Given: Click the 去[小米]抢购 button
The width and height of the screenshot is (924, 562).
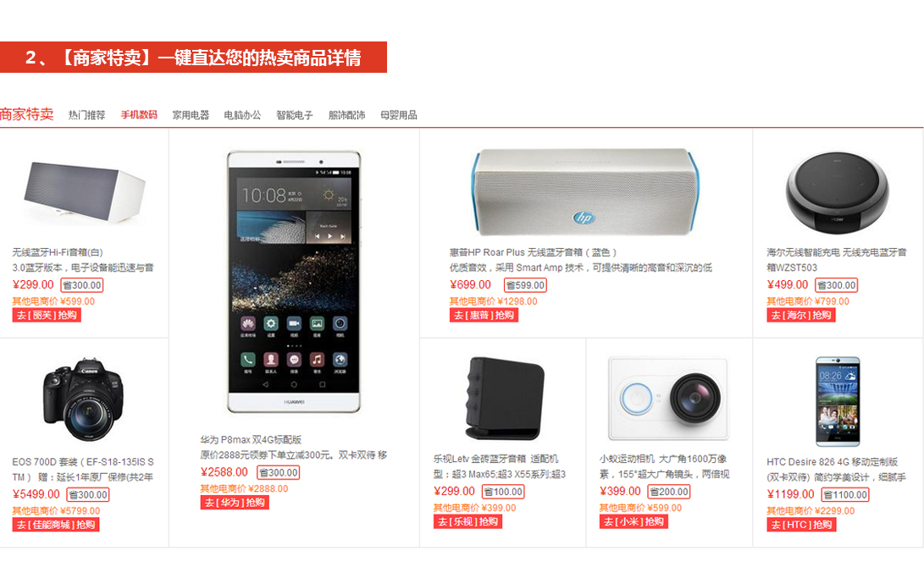Looking at the screenshot, I should 634,522.
